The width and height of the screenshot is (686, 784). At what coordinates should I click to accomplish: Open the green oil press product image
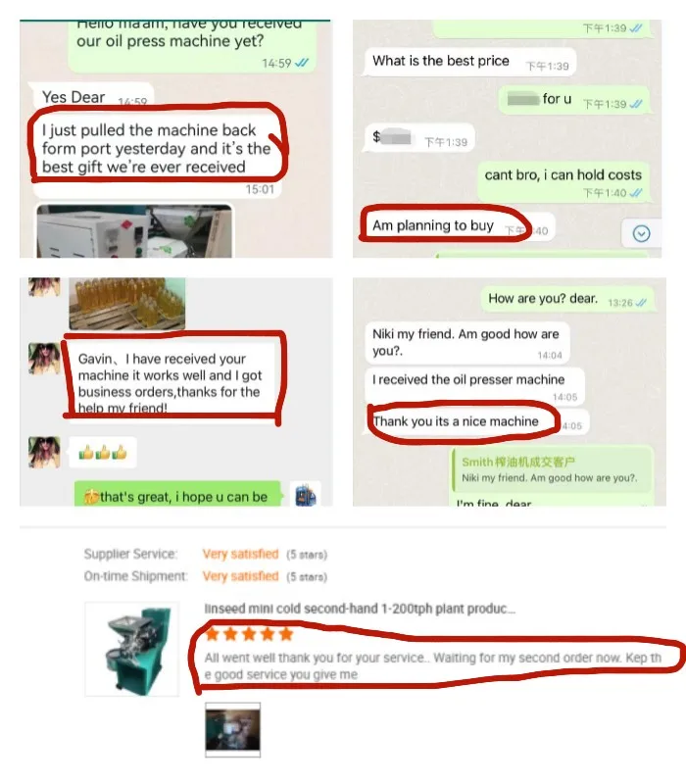[x=132, y=649]
